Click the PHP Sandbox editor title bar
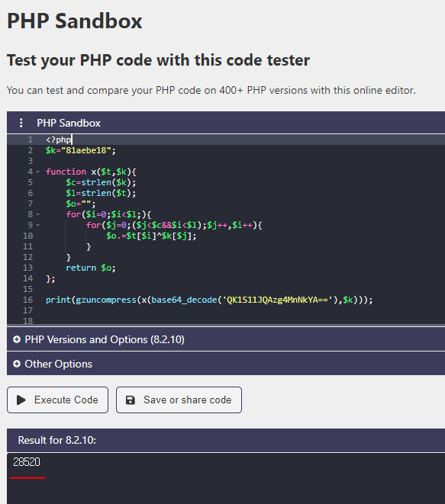Viewport: 445px width, 504px height. (226, 123)
